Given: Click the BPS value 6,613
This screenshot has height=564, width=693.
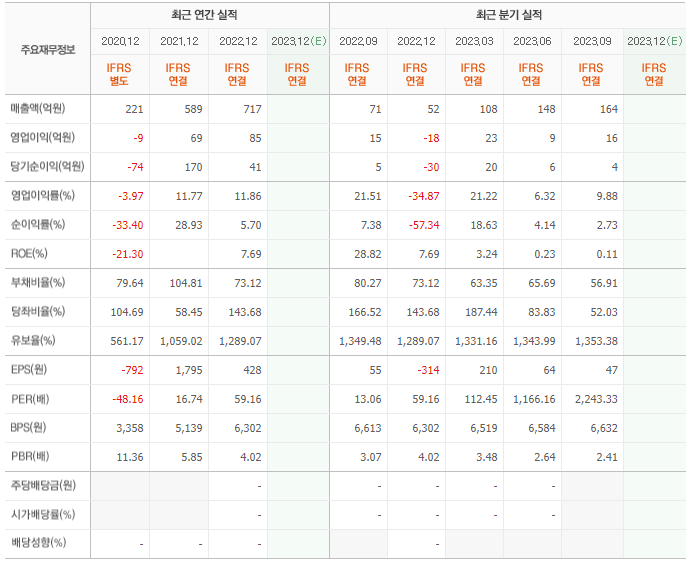Looking at the screenshot, I should point(368,428).
